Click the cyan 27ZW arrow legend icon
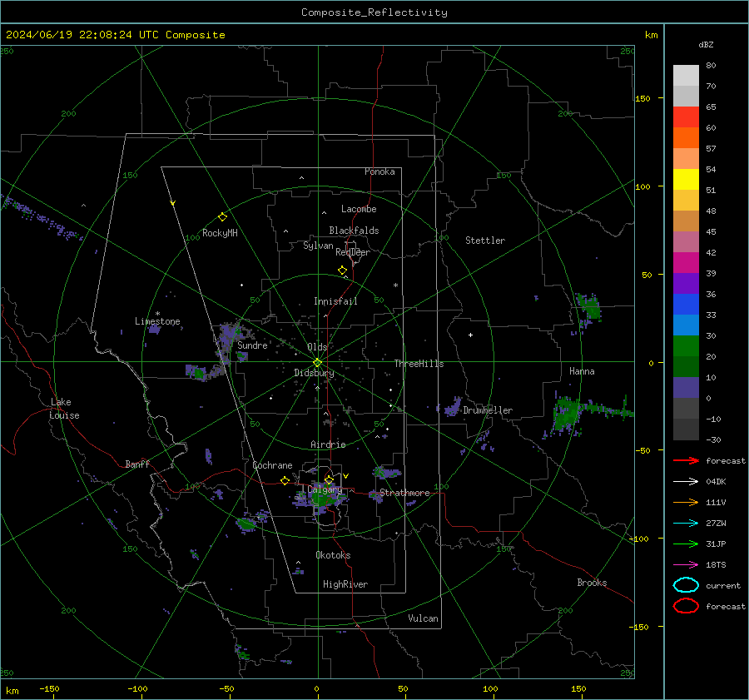Image resolution: width=749 pixels, height=700 pixels. point(687,524)
